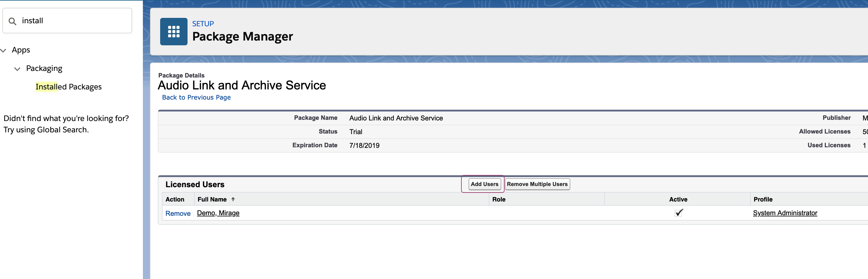The height and width of the screenshot is (279, 868).
Task: Click the Package Manager app grid icon
Action: [174, 31]
